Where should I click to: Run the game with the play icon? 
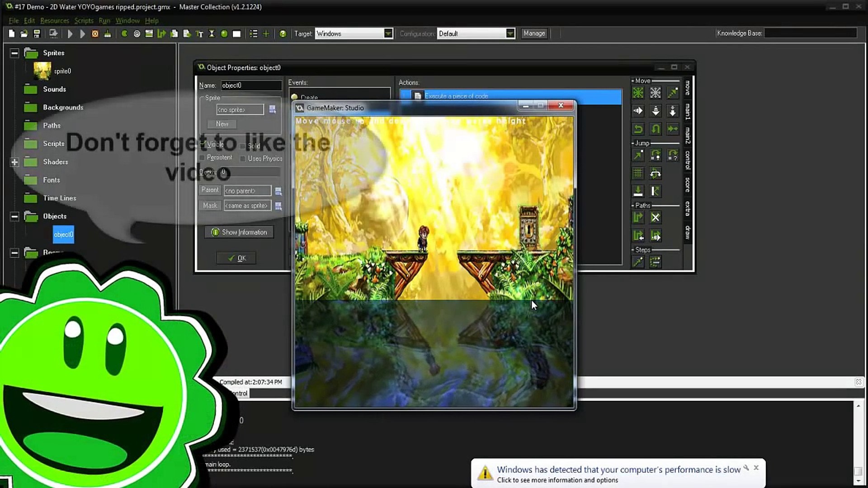(70, 34)
